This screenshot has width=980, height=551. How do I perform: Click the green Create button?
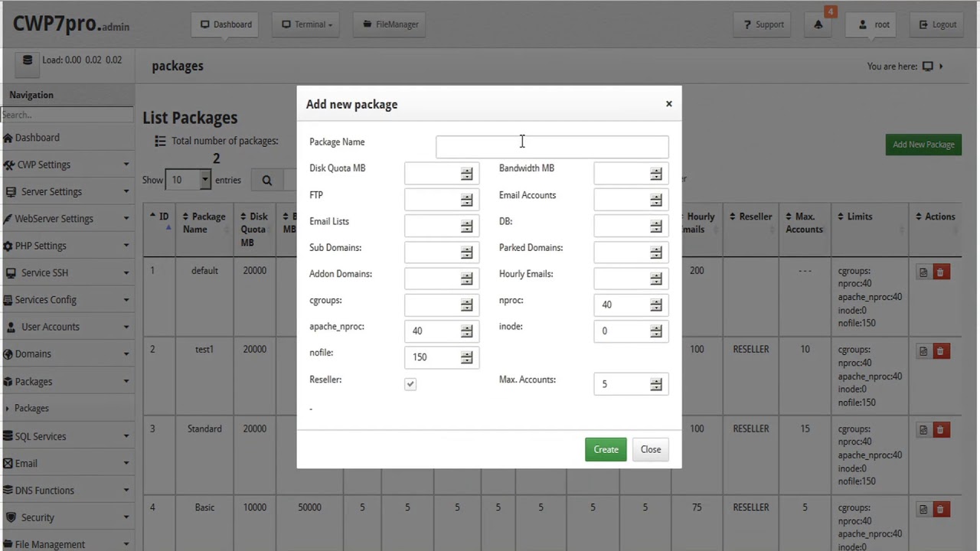click(x=606, y=450)
